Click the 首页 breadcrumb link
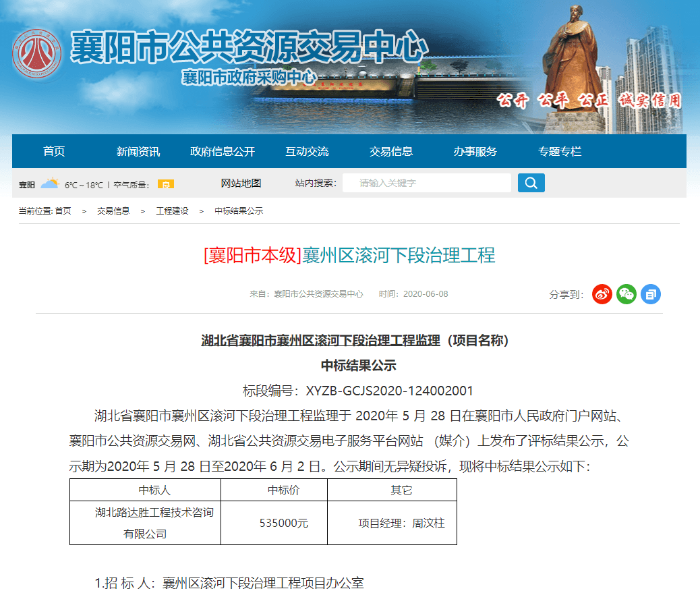 (x=63, y=211)
